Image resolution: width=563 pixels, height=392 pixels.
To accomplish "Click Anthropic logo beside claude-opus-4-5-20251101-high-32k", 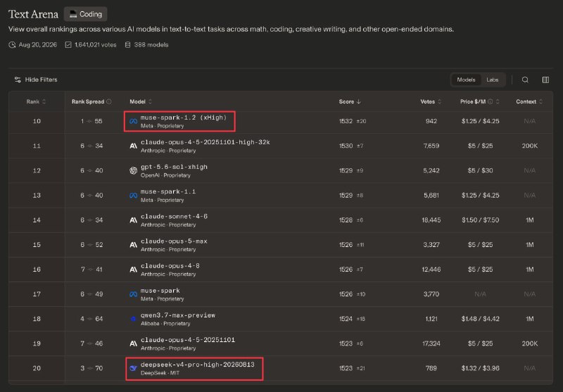I will (x=133, y=146).
